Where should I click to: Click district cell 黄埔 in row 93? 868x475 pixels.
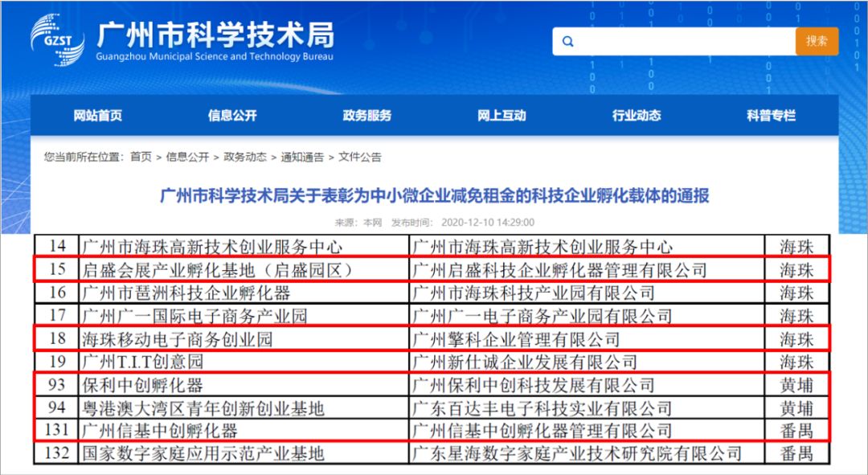click(x=797, y=385)
